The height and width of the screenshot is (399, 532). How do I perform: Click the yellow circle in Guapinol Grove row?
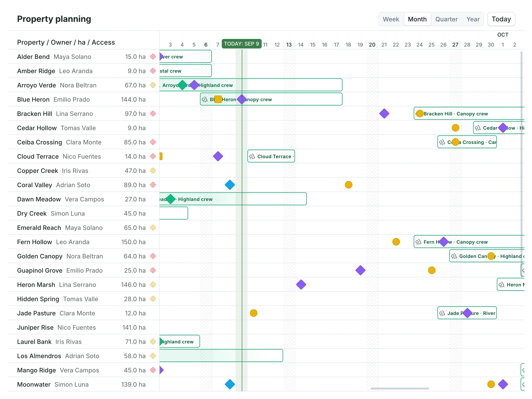click(432, 271)
